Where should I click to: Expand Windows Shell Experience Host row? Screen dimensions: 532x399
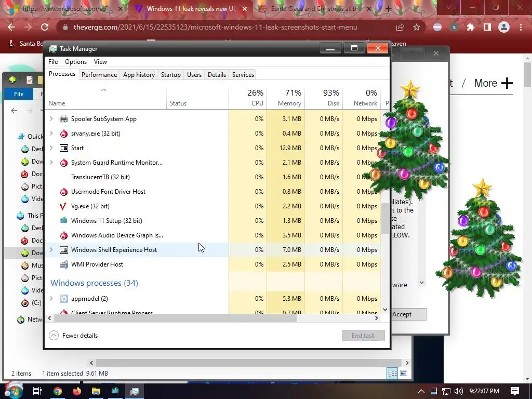tap(51, 250)
